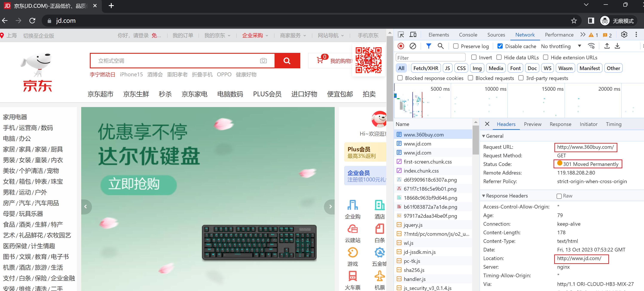Toggle the network filter funnel icon
Viewport: 644px width, 291px height.
pyautogui.click(x=429, y=46)
